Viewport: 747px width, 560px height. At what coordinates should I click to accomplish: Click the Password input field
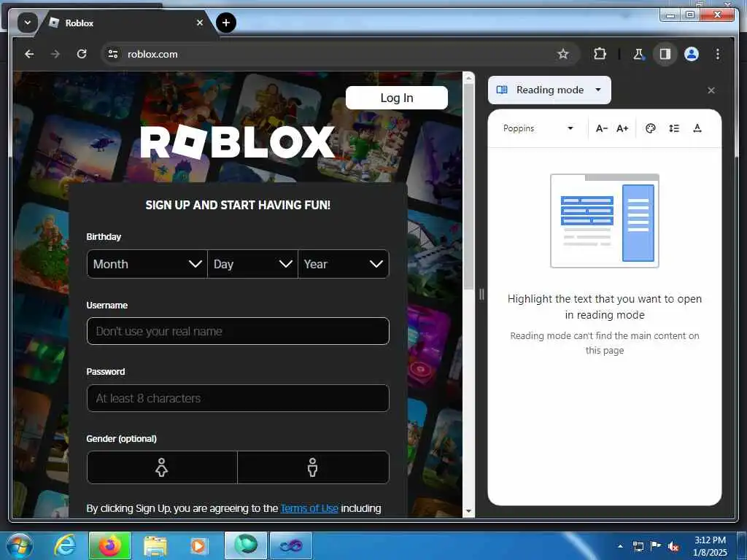(238, 398)
